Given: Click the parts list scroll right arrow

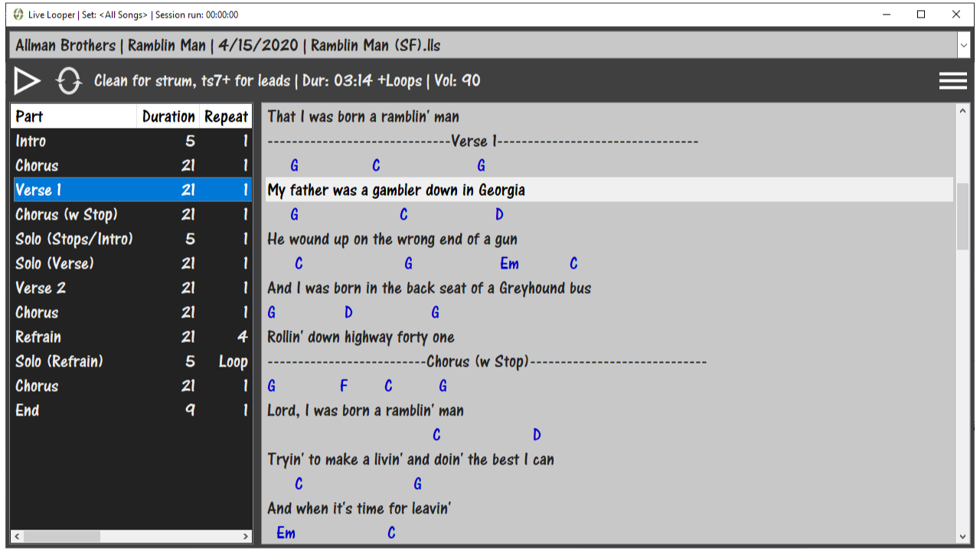Looking at the screenshot, I should pyautogui.click(x=246, y=536).
